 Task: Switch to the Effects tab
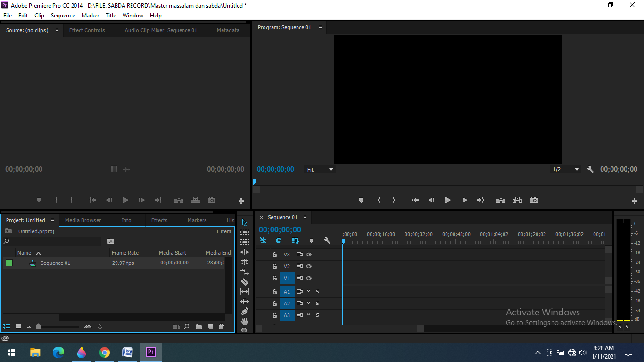(x=159, y=220)
